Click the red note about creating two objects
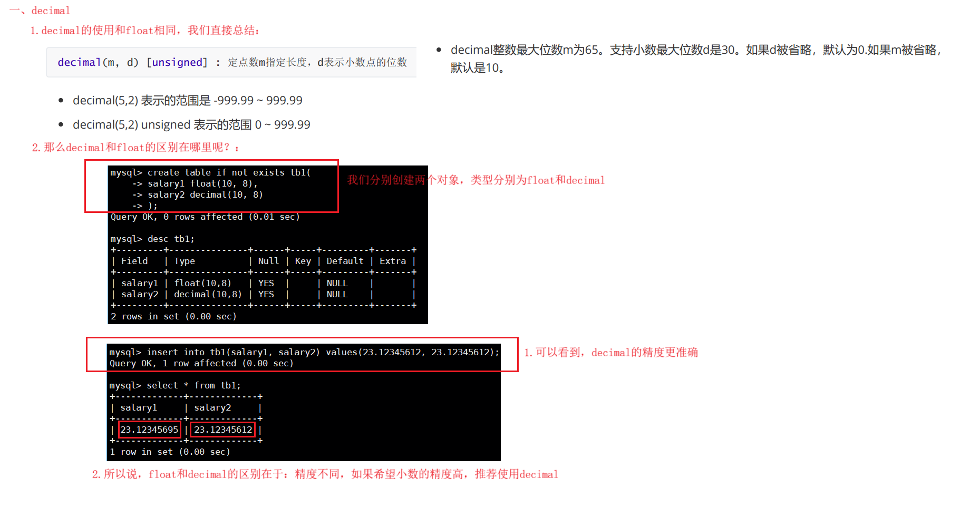This screenshot has width=980, height=526. (x=476, y=180)
